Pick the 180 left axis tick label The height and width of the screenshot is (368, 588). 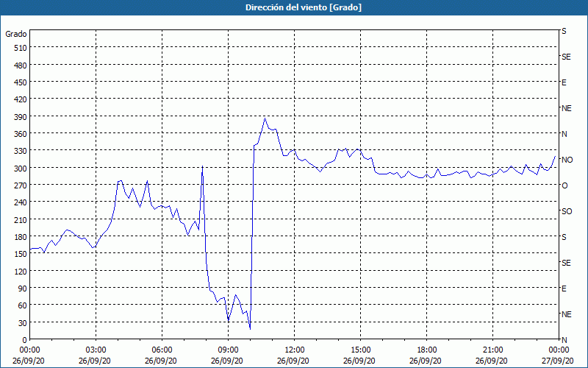pos(21,237)
